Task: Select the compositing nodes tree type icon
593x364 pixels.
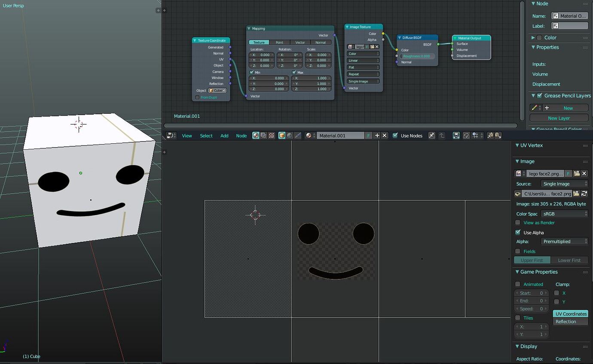Action: (x=263, y=136)
